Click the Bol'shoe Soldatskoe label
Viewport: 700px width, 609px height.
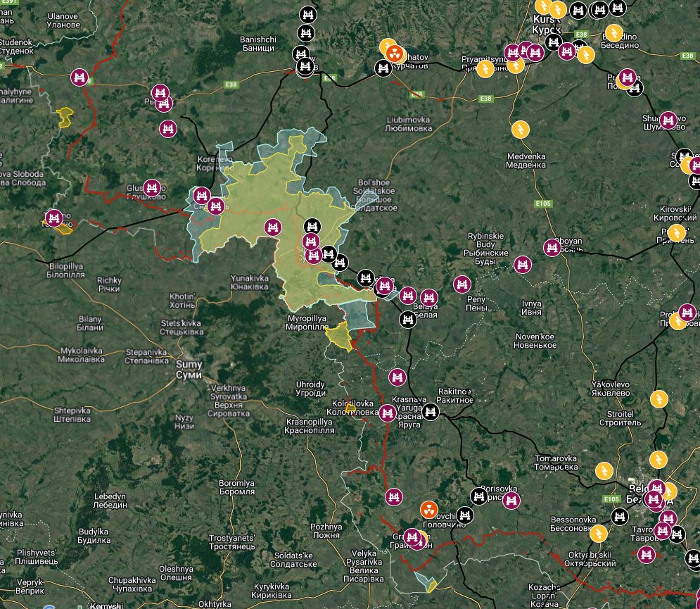(x=374, y=195)
